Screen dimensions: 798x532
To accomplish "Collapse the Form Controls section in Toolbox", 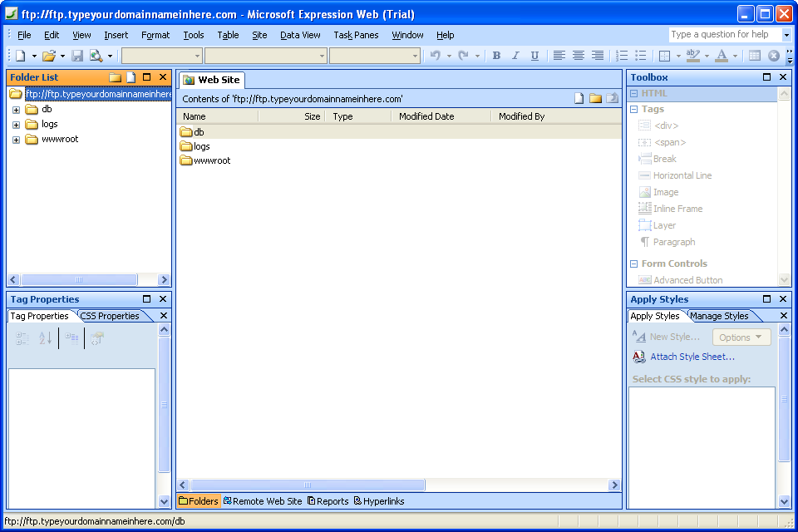I will 634,264.
